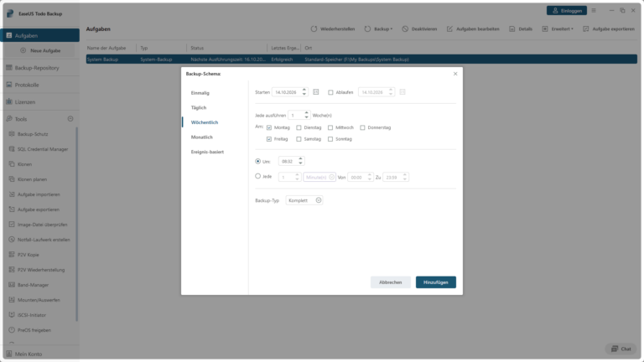Adjust the Zu 23:59 time stepper
Image resolution: width=644 pixels, height=362 pixels.
pyautogui.click(x=405, y=177)
